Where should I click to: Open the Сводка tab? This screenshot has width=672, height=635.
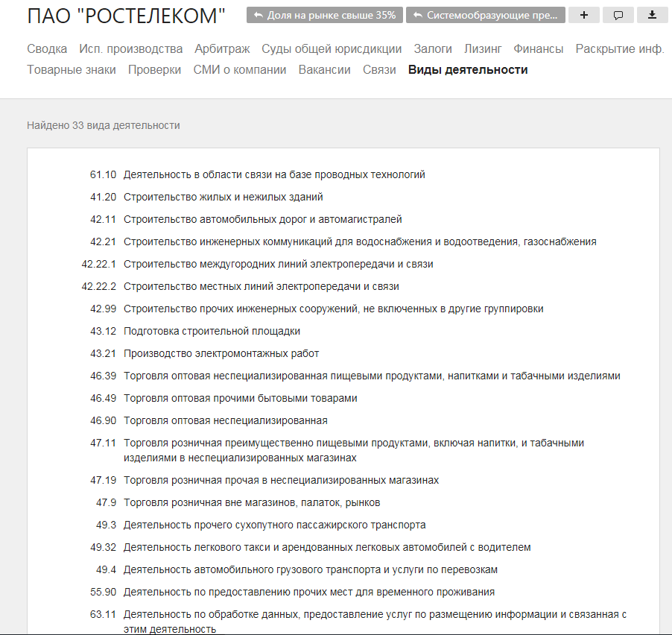pyautogui.click(x=47, y=49)
